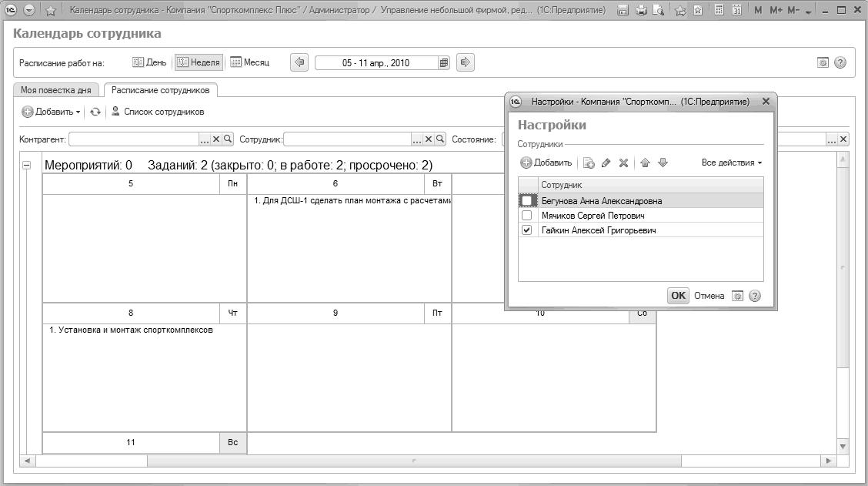868x486 pixels.
Task: Open Сотрудник field magnifier lookup
Action: tap(440, 139)
